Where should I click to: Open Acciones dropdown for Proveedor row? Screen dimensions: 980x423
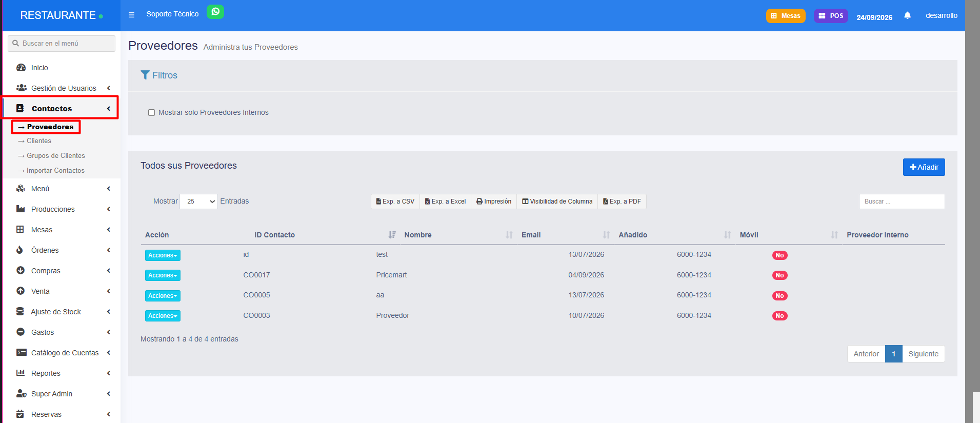(x=163, y=316)
